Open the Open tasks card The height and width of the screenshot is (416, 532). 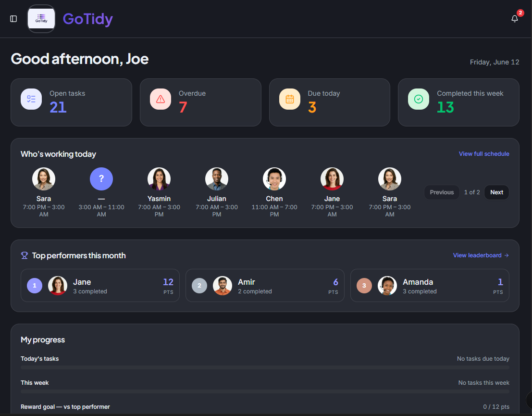(x=71, y=102)
